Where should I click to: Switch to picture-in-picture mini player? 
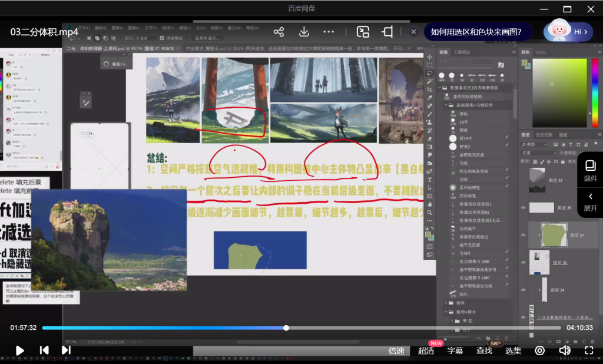(363, 32)
